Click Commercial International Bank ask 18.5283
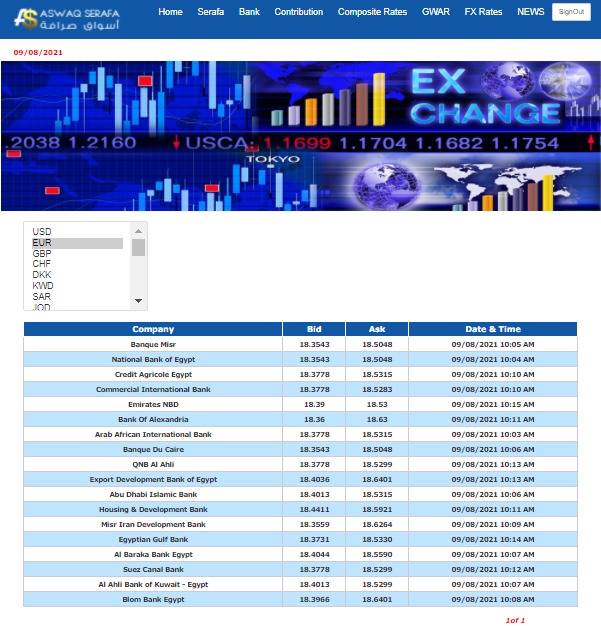The image size is (601, 626). click(x=377, y=390)
